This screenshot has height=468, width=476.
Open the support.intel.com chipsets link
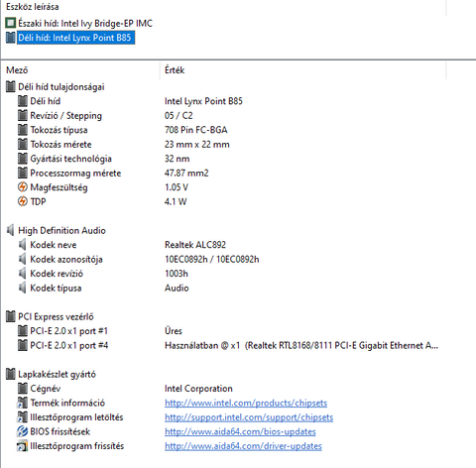pyautogui.click(x=249, y=417)
